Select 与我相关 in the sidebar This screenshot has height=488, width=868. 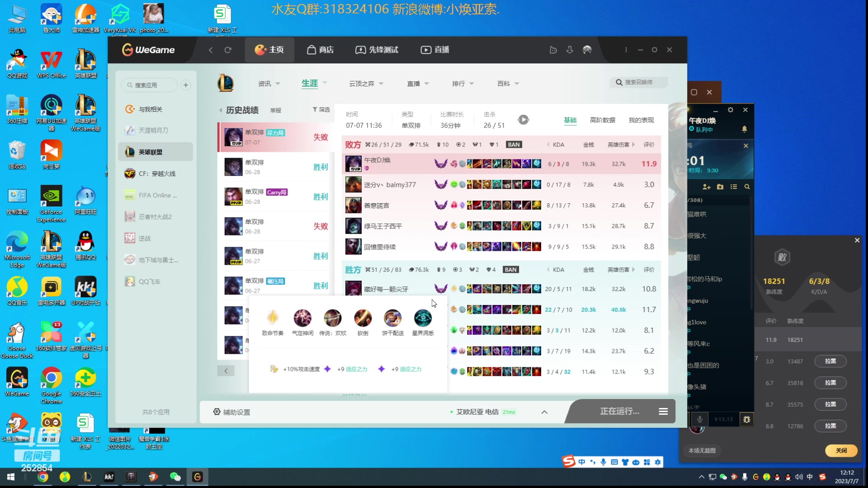156,109
